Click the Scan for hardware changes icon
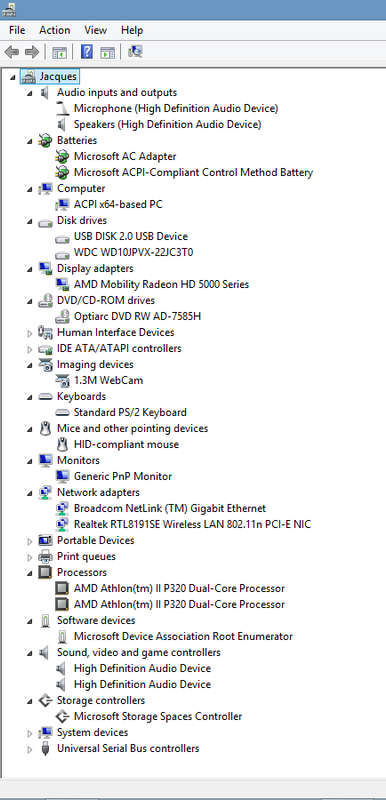Viewport: 386px width, 800px height. point(135,52)
